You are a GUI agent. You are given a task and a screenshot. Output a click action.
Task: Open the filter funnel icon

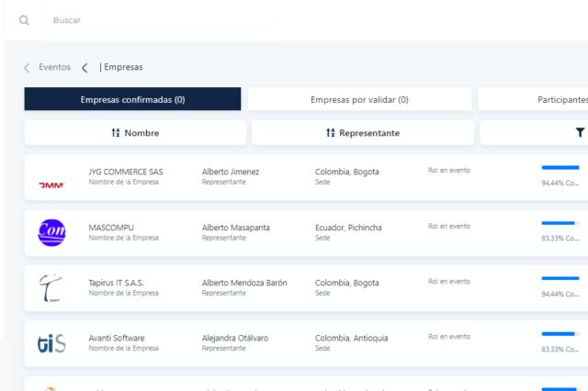pos(580,132)
